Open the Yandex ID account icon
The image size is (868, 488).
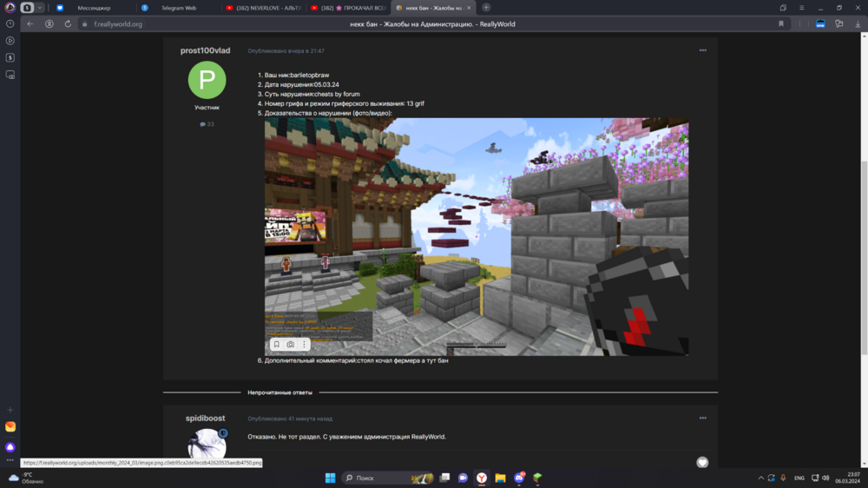tap(49, 23)
